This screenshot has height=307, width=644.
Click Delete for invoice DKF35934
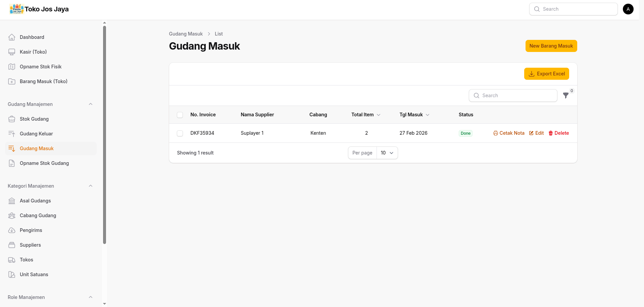click(558, 133)
